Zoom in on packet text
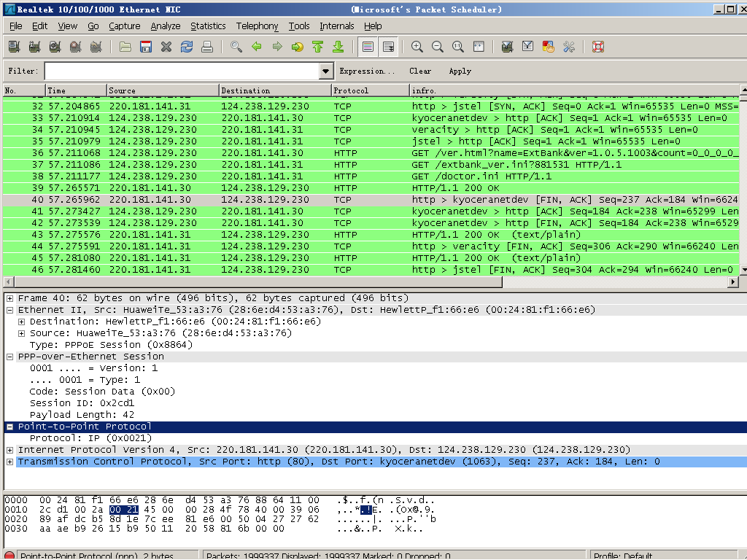The width and height of the screenshot is (747, 560). coord(417,47)
